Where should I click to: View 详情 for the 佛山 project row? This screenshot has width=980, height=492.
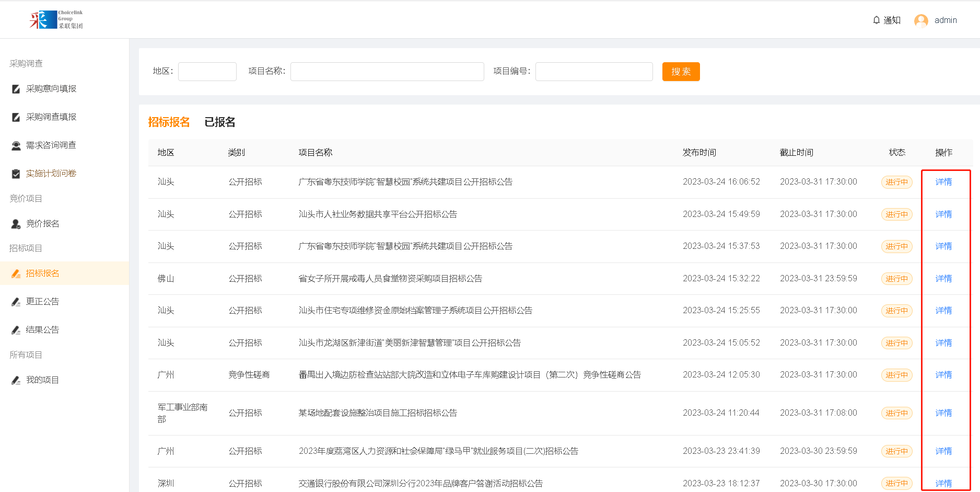click(943, 279)
